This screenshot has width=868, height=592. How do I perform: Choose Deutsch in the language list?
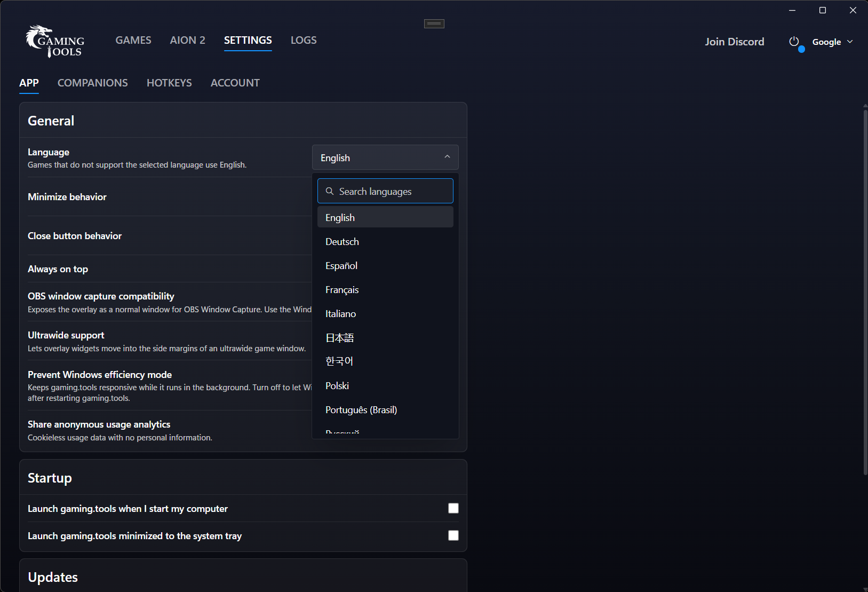385,241
